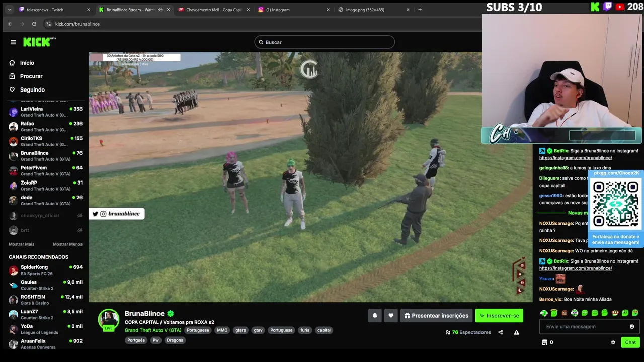Open PeterFivem's channel avatar
This screenshot has width=644, height=362.
(x=13, y=171)
